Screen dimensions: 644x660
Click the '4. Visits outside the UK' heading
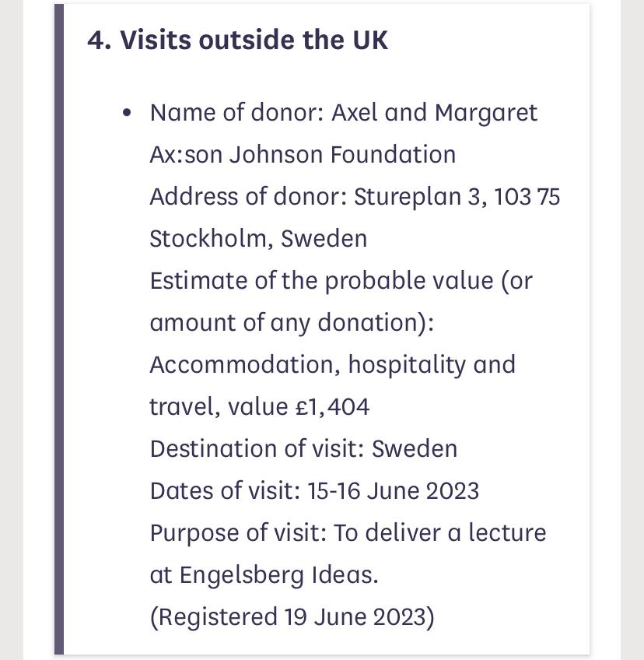[237, 40]
